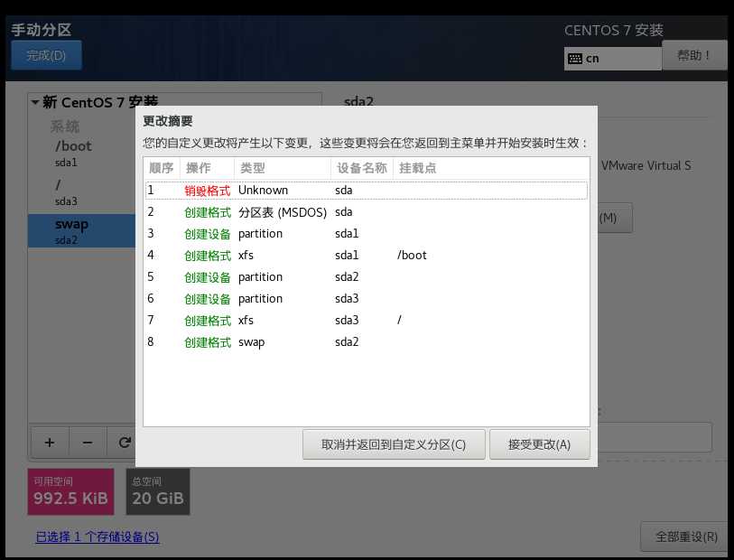Collapse the 新 CentOS 7 安装 tree
Image resolution: width=734 pixels, height=560 pixels.
click(34, 102)
